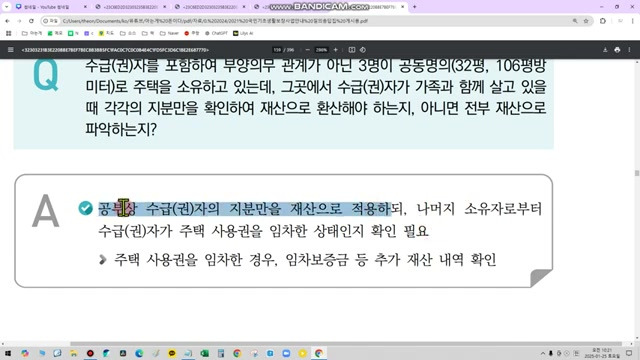Print the PDF document
The height and width of the screenshot is (360, 640).
coord(617,50)
